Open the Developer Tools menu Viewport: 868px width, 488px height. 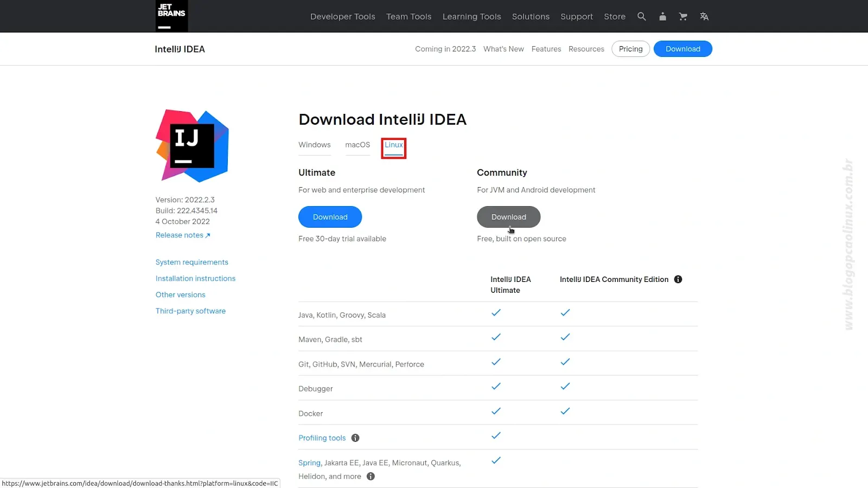[343, 16]
